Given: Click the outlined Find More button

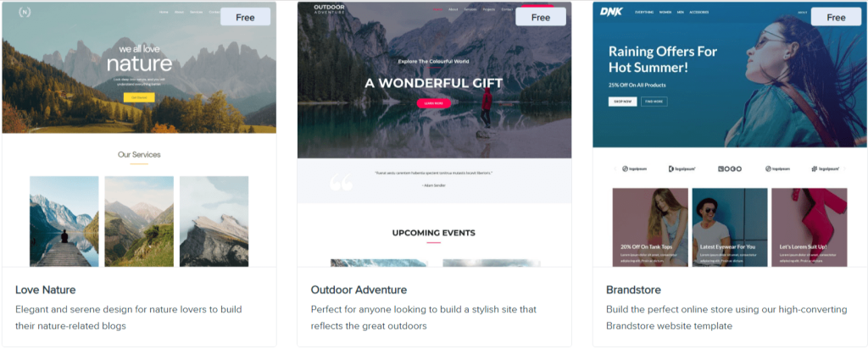Looking at the screenshot, I should tap(654, 102).
